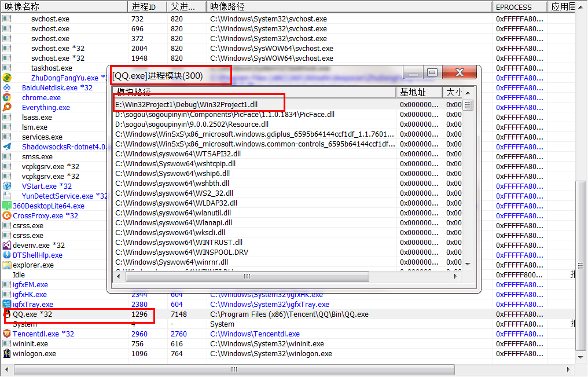Click the chrome.exe process icon
Screen dimensions: 588x377
coord(7,97)
